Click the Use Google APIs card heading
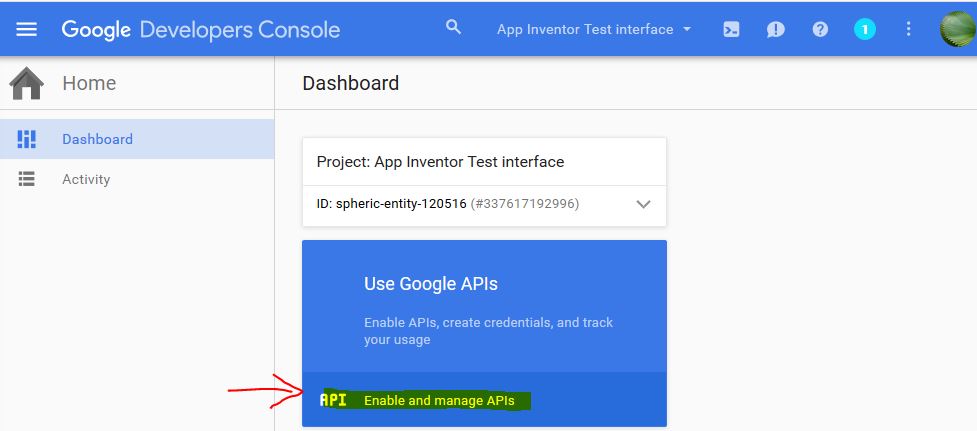 click(431, 284)
